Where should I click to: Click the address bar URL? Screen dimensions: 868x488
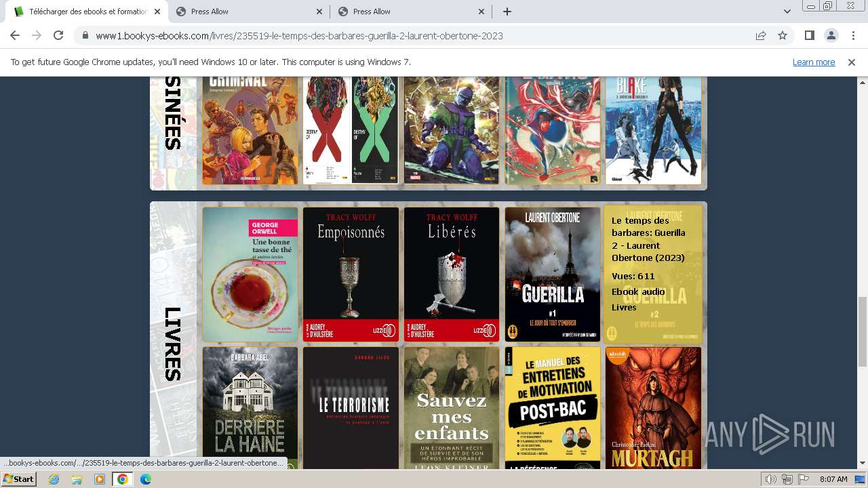[x=299, y=36]
